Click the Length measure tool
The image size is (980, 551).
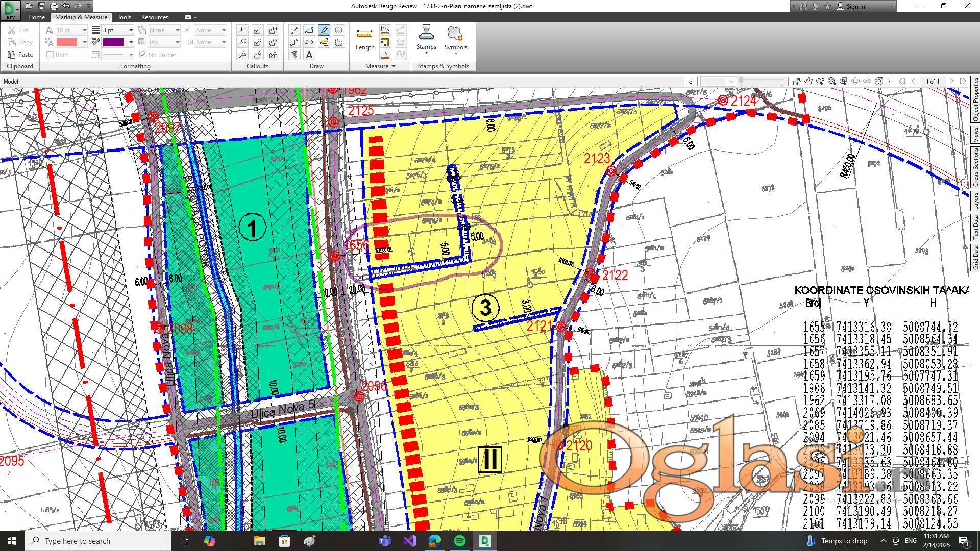[364, 39]
